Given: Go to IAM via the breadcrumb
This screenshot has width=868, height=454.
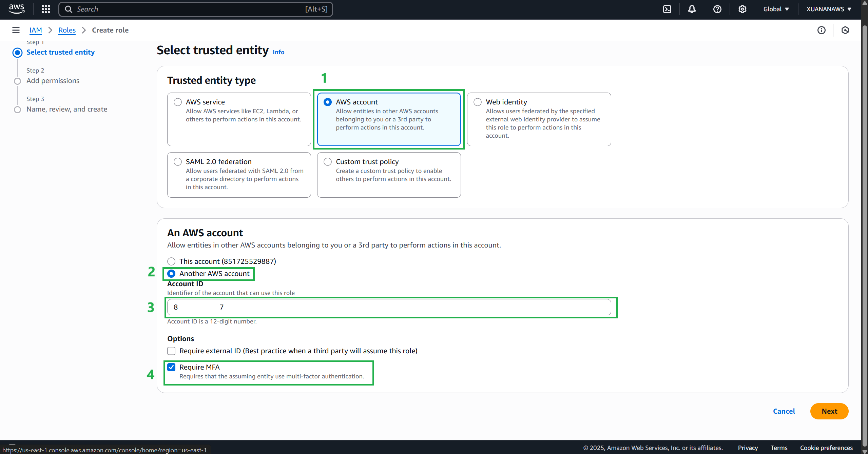Looking at the screenshot, I should coord(36,30).
